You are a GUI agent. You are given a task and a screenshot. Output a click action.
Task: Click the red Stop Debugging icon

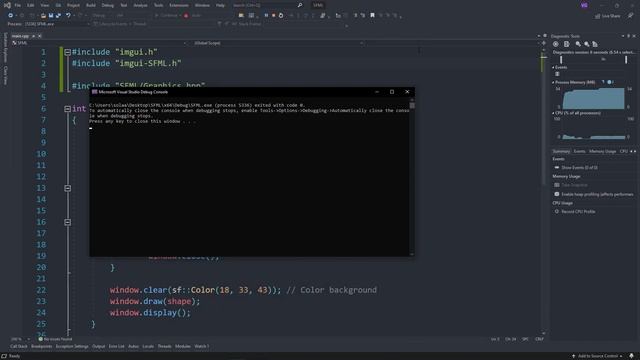point(273,16)
